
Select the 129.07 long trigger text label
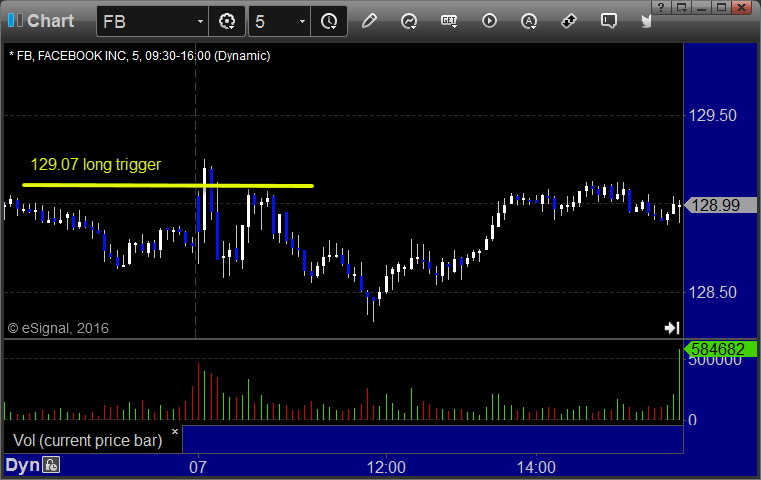click(x=96, y=165)
